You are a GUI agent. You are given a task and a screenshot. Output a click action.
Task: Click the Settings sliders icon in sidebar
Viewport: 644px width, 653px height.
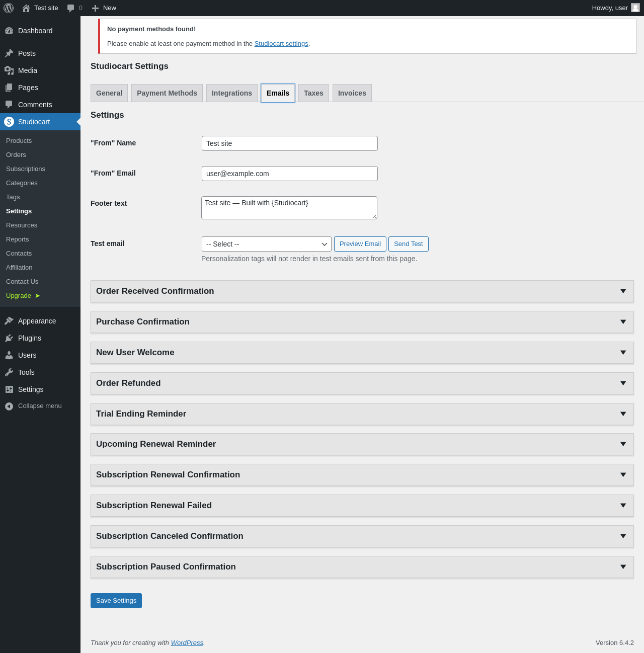[9, 389]
